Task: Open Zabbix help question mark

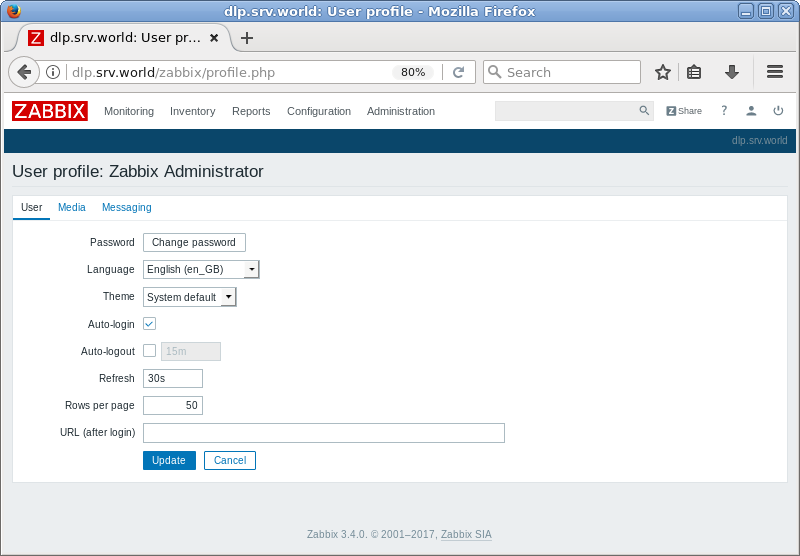Action: 723,110
